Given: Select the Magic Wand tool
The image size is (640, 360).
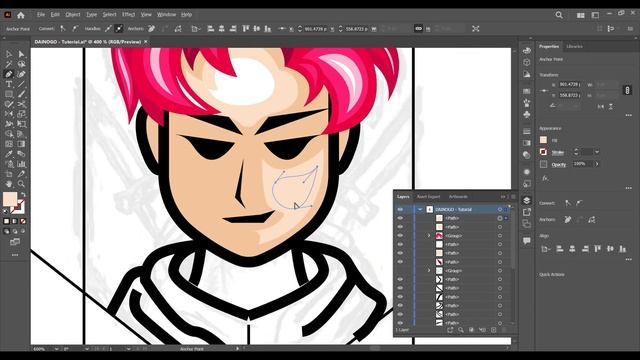Looking at the screenshot, I should point(9,64).
